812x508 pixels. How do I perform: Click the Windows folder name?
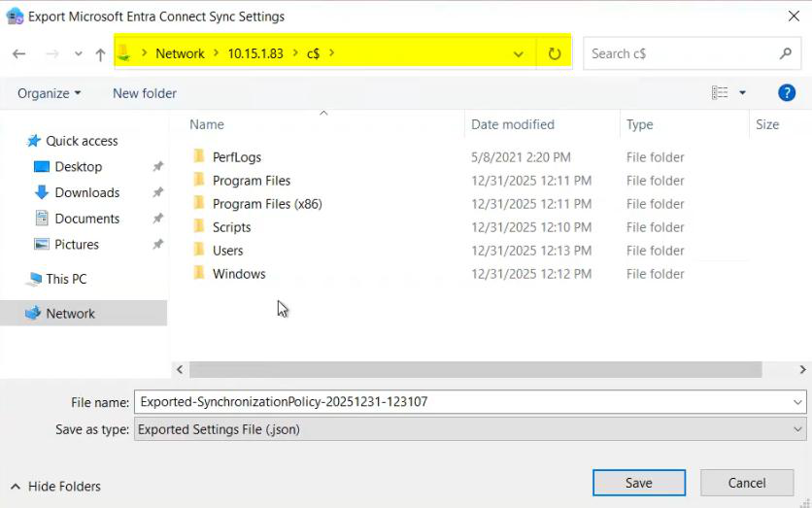tap(239, 274)
